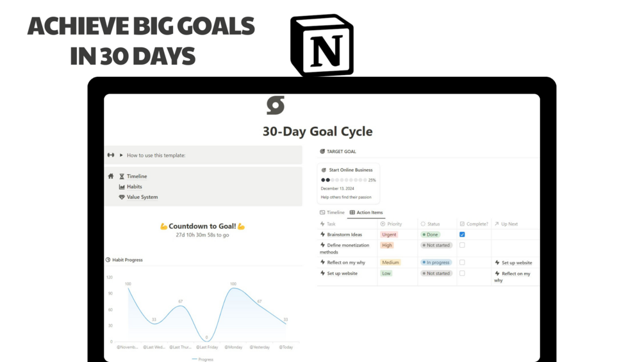Screen dimensions: 644x362
Task: Click the home icon beside Timeline
Action: tap(111, 176)
